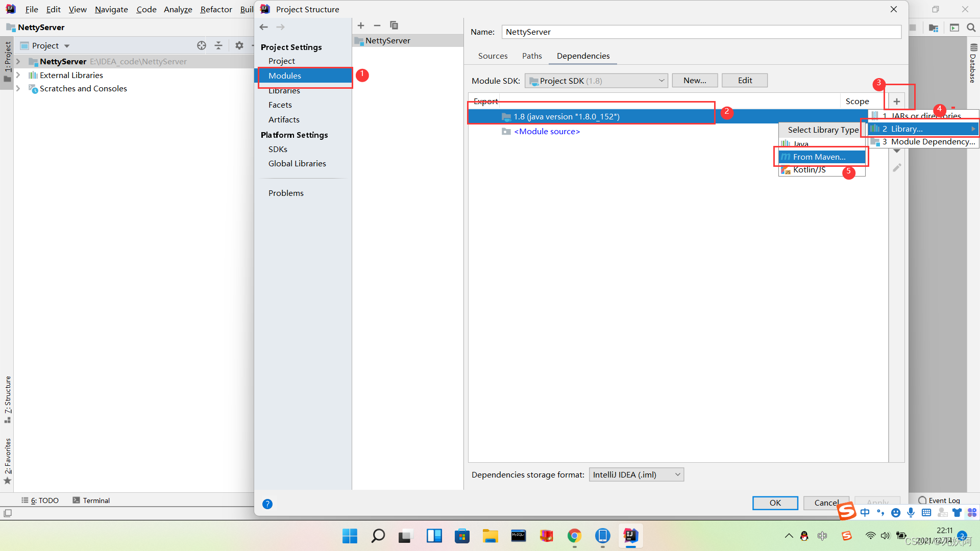980x551 pixels.
Task: Select Global Libraries item
Action: 297,163
